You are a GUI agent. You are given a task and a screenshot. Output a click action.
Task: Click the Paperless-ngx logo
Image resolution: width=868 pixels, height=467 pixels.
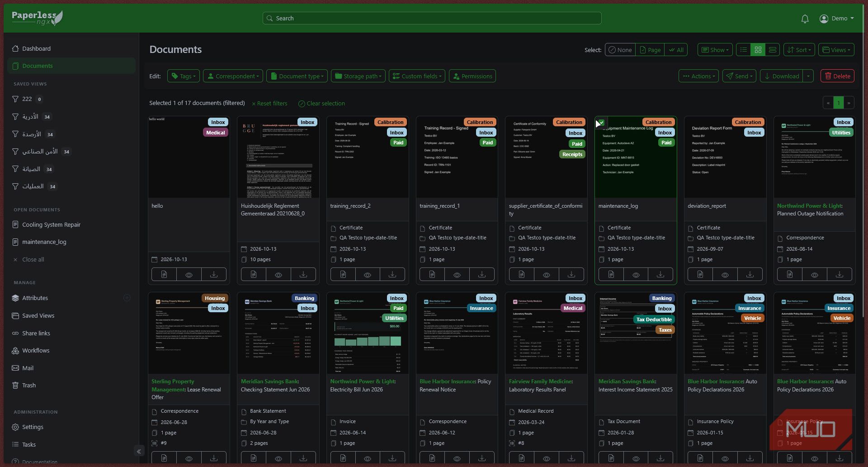click(37, 18)
